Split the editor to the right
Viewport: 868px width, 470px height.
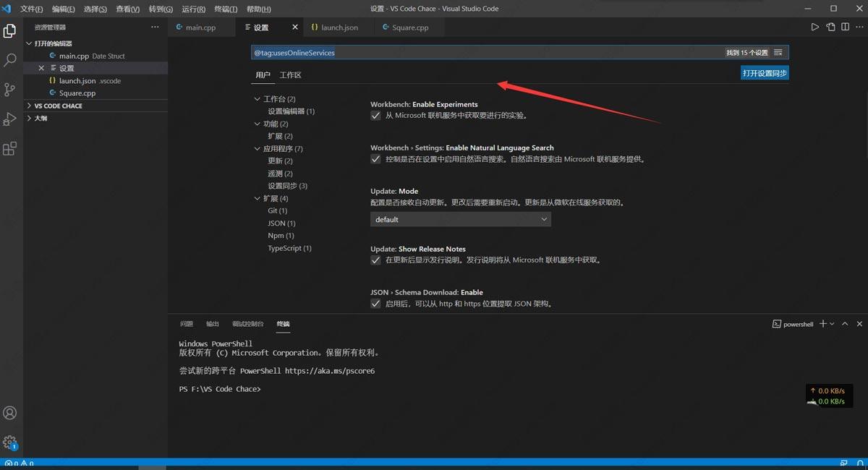point(845,27)
